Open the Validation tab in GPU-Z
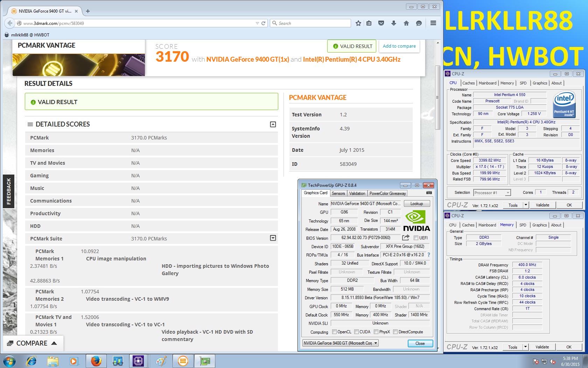This screenshot has width=588, height=368. point(357,193)
